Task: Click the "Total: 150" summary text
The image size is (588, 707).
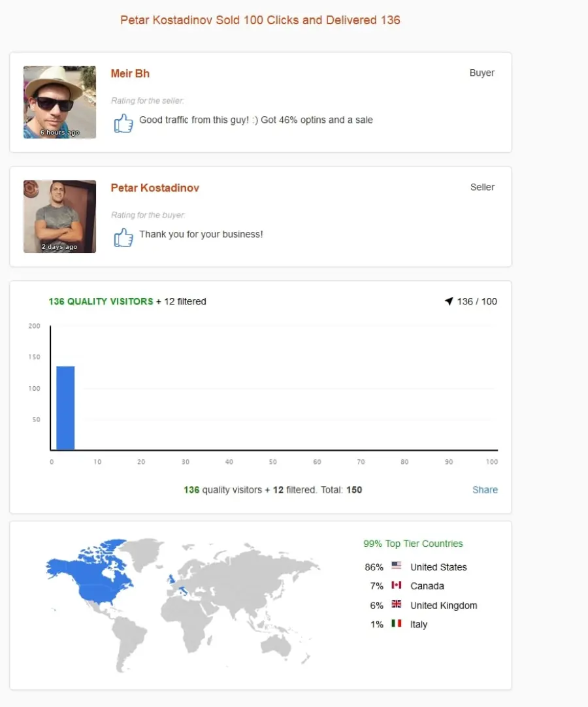Action: point(341,489)
